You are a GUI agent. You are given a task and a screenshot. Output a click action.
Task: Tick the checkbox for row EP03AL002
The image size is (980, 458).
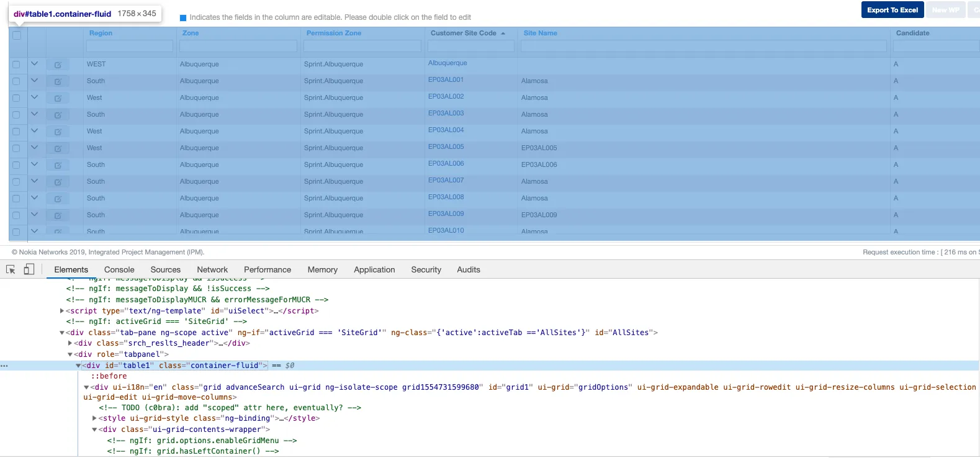16,98
